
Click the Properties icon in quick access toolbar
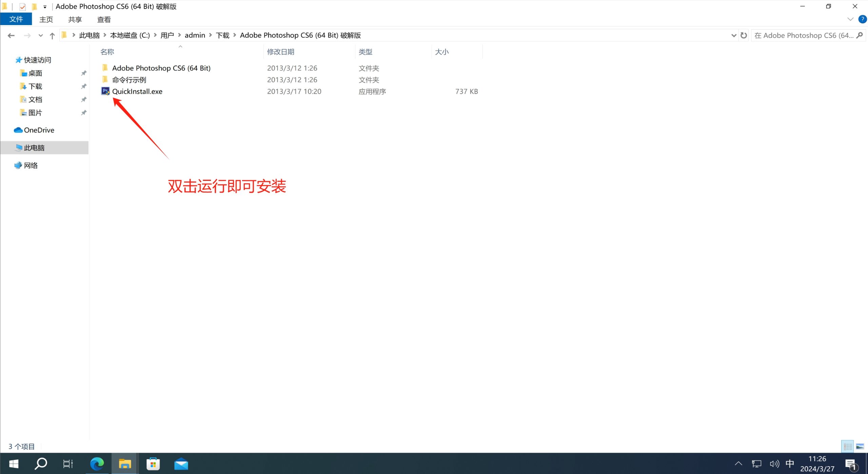click(x=23, y=6)
